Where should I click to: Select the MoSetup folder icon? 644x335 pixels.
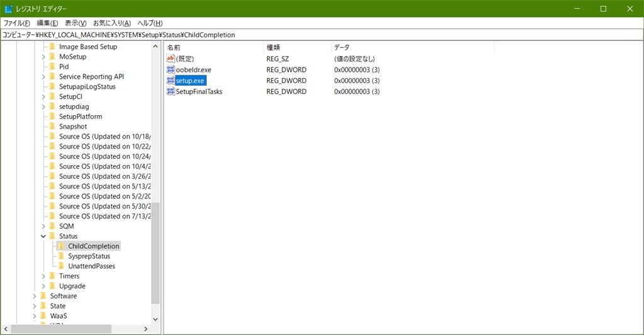pos(52,56)
